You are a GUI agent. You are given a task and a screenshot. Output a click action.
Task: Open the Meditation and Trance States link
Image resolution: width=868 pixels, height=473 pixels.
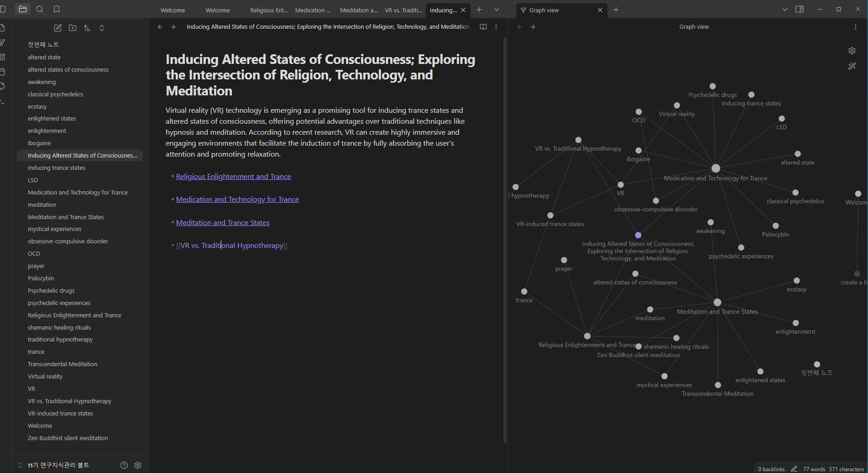223,222
